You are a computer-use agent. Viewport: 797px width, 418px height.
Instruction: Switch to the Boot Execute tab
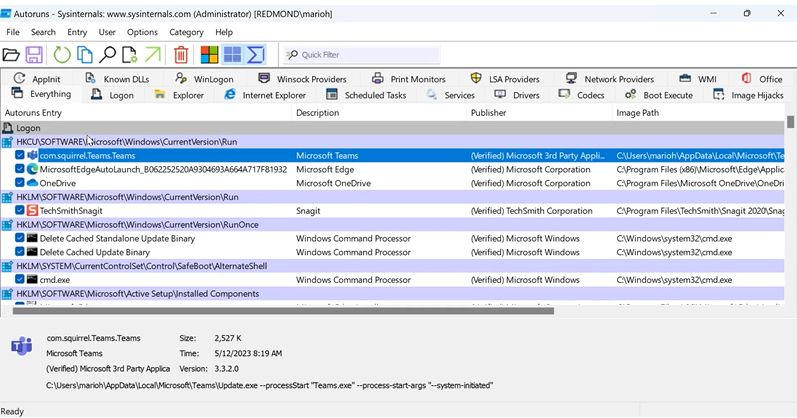[x=659, y=95]
